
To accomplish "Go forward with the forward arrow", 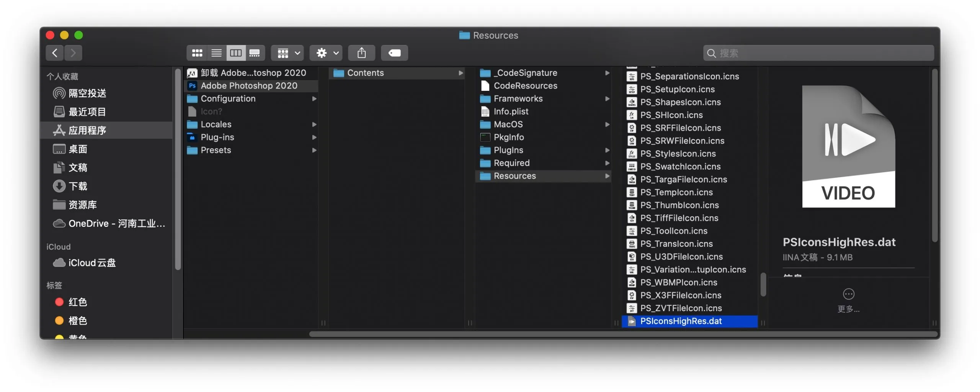I will [73, 53].
